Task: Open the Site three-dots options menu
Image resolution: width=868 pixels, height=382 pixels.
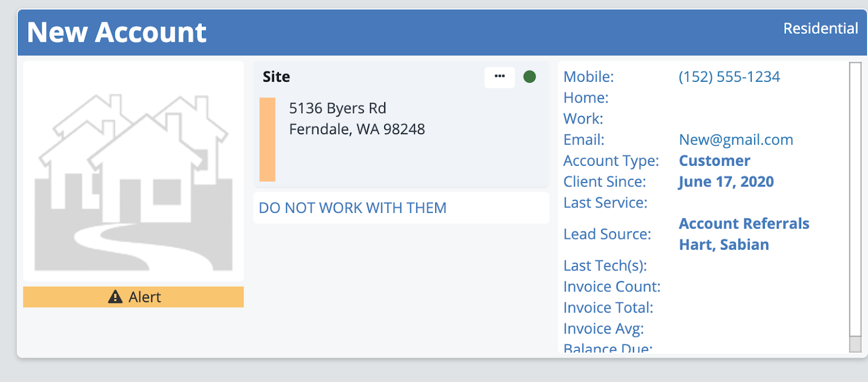Action: (x=499, y=77)
